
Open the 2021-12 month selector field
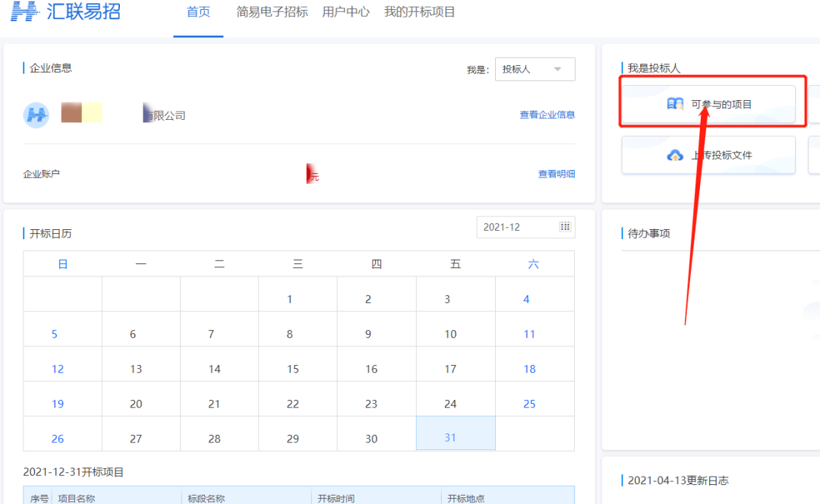(x=516, y=227)
